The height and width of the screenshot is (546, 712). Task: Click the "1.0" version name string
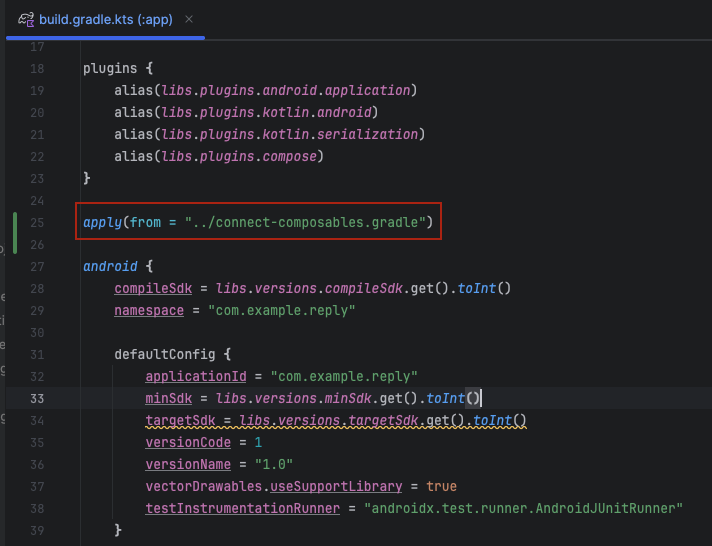[274, 465]
